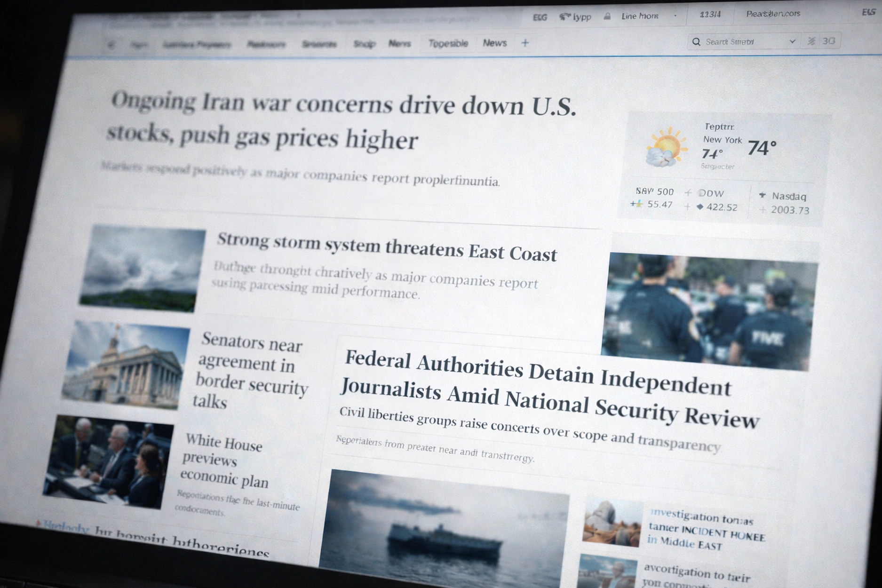Screen dimensions: 882x588
Task: Select the News tab next to Topesible
Action: pyautogui.click(x=494, y=43)
